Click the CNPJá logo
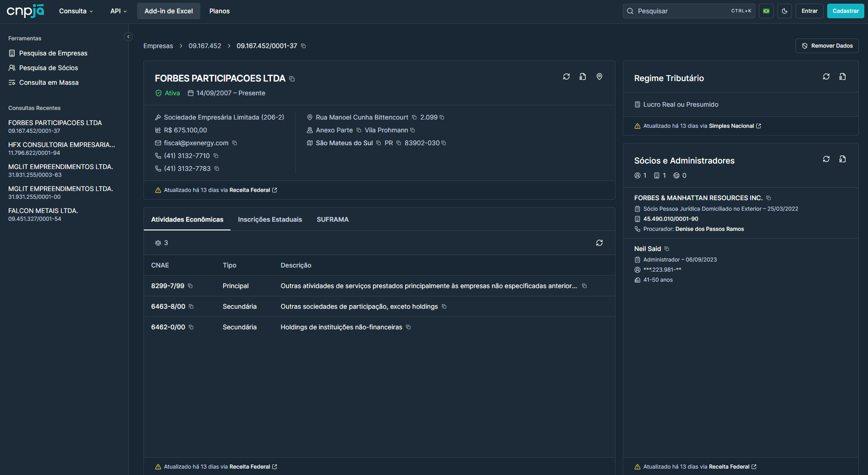868x475 pixels. [26, 11]
